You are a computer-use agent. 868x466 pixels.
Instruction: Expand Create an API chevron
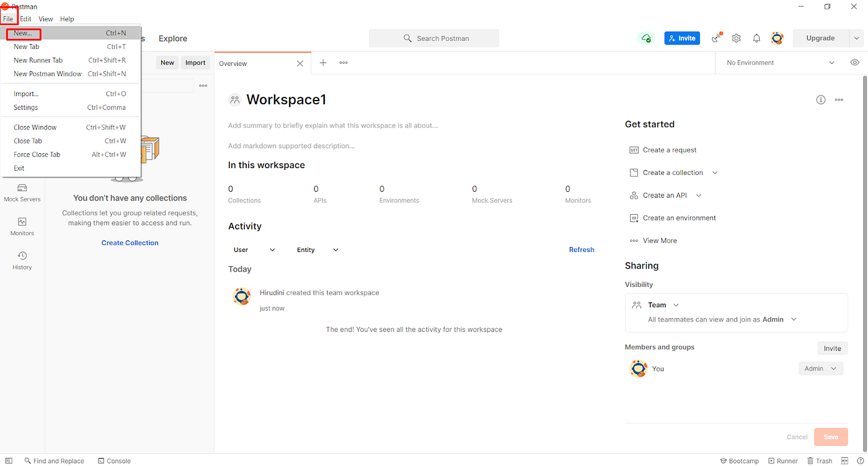pyautogui.click(x=699, y=195)
